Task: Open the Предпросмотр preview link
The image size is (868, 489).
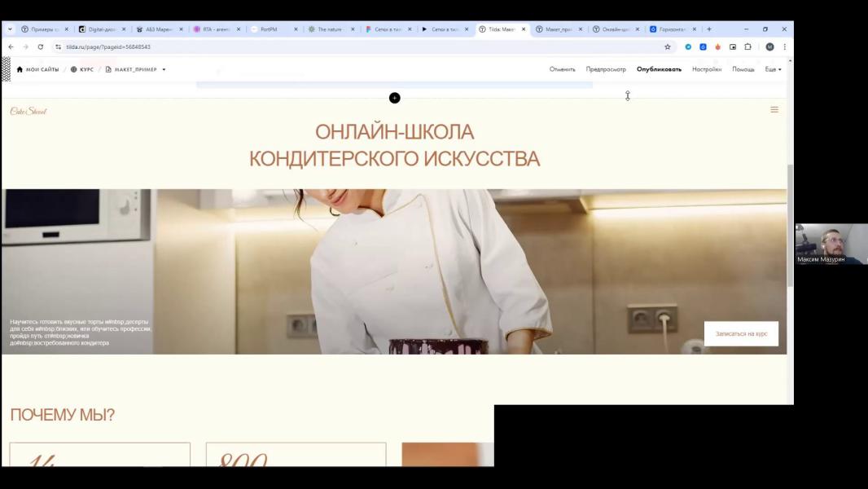Action: point(606,69)
